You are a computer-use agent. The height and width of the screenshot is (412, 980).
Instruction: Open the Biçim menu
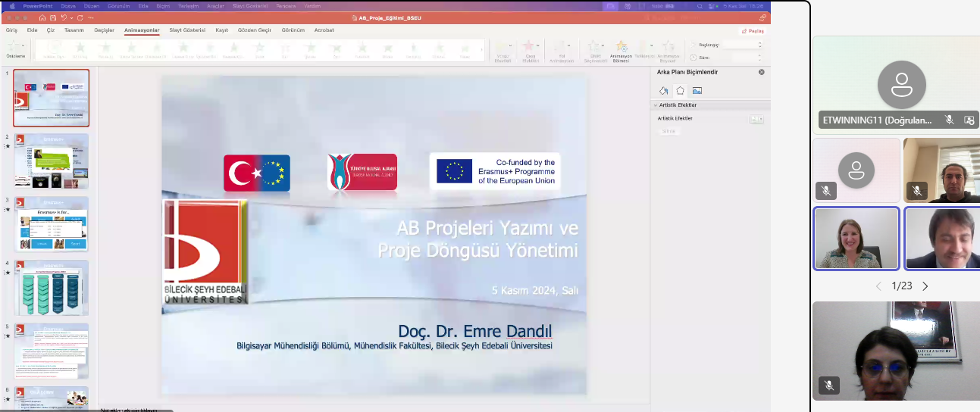tap(163, 6)
